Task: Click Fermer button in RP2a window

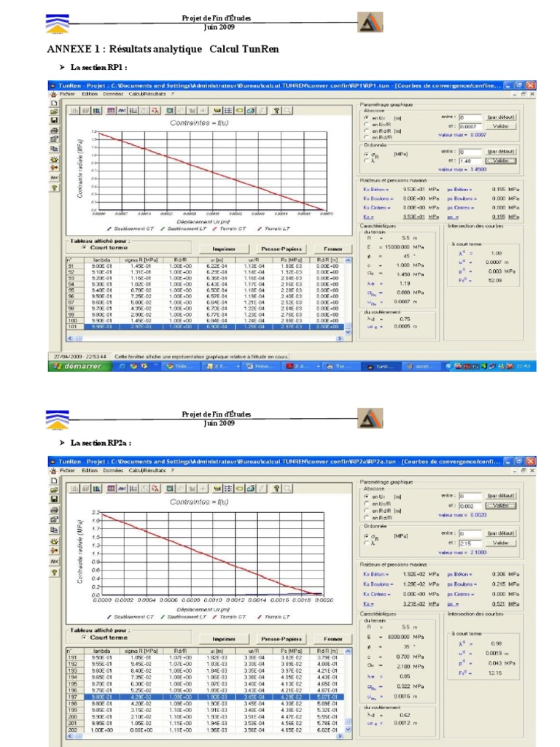Action: pos(332,639)
